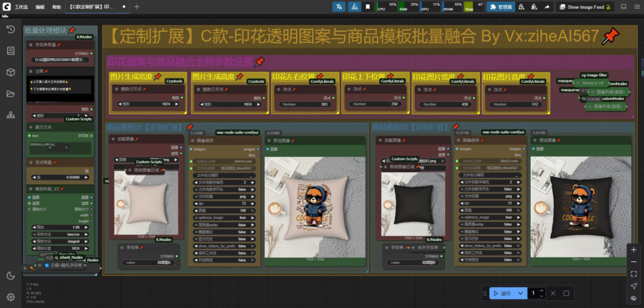Click the ComfyUI logo icon

5,6
